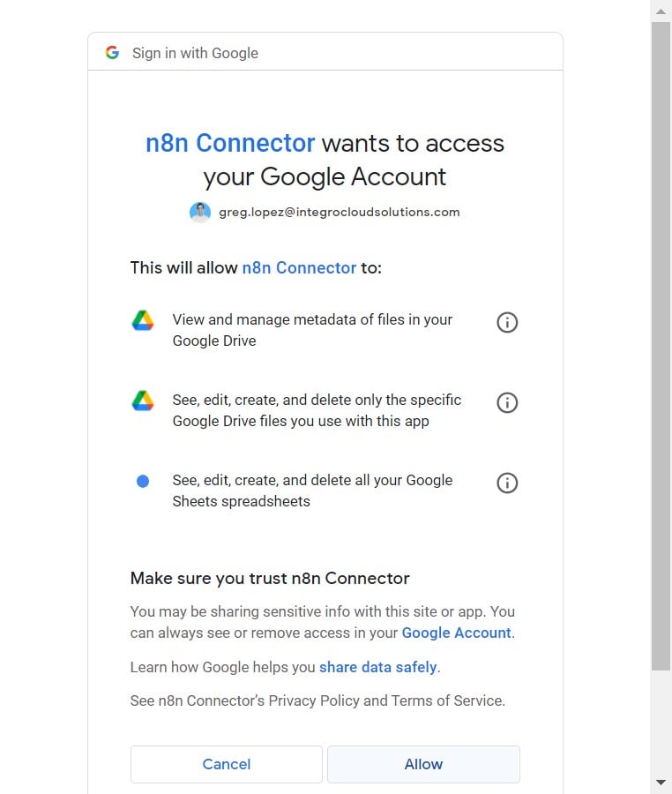Open the Google Account link
Screen dimensions: 672x794
click(x=456, y=633)
